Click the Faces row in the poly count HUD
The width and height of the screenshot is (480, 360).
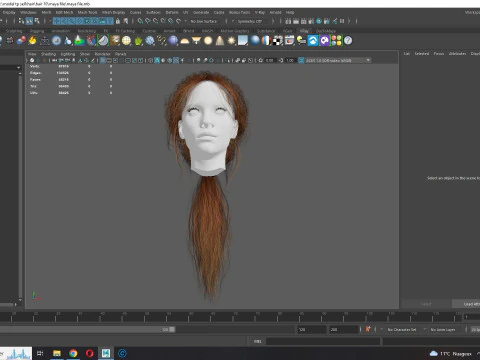coord(71,79)
